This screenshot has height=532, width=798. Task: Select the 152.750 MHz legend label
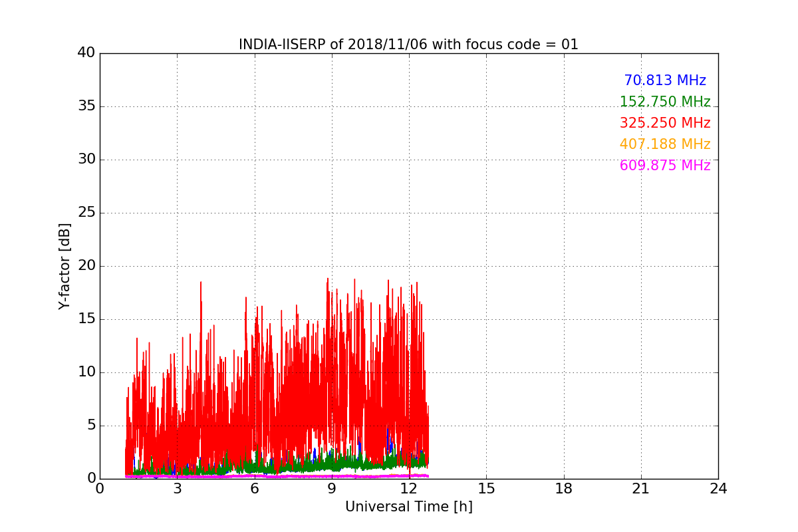pyautogui.click(x=665, y=102)
